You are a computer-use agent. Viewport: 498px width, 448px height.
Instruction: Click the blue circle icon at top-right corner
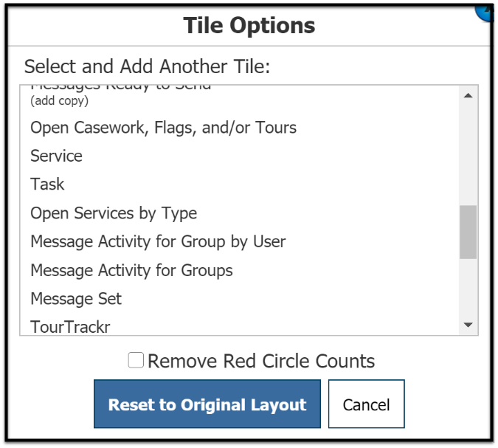[488, 9]
